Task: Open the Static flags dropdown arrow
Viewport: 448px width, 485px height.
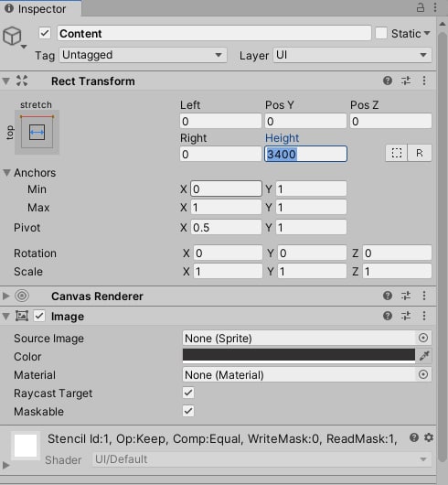Action: click(x=427, y=33)
